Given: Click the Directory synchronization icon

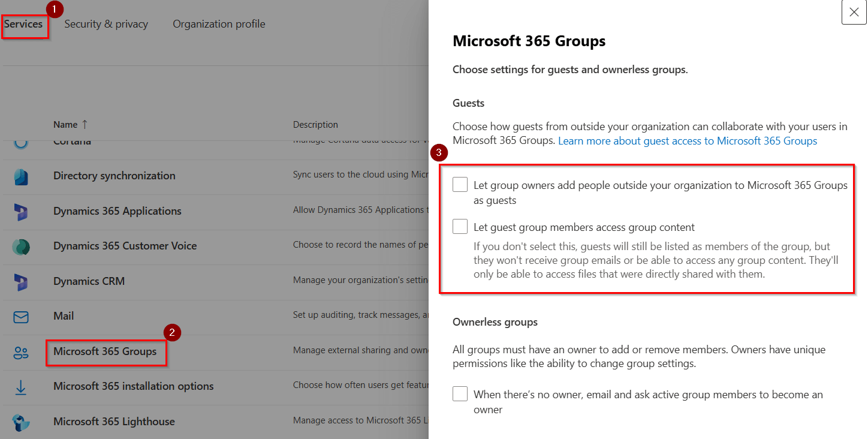Looking at the screenshot, I should pyautogui.click(x=21, y=176).
